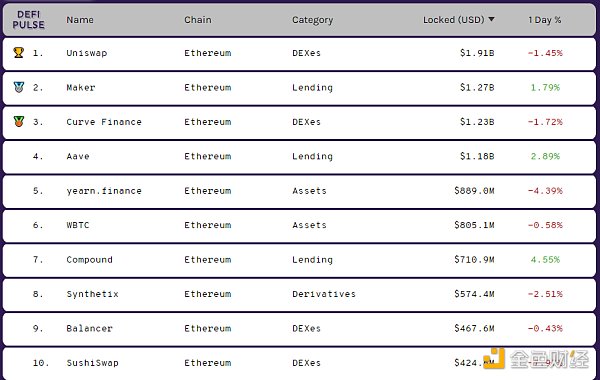This screenshot has height=380, width=600.
Task: Select the Balancer entry
Action: [x=89, y=328]
